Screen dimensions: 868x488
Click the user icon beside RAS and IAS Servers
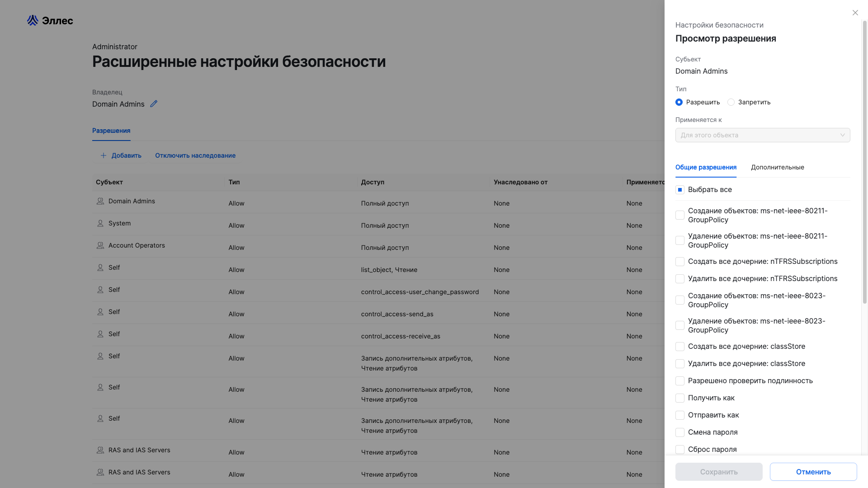point(100,450)
